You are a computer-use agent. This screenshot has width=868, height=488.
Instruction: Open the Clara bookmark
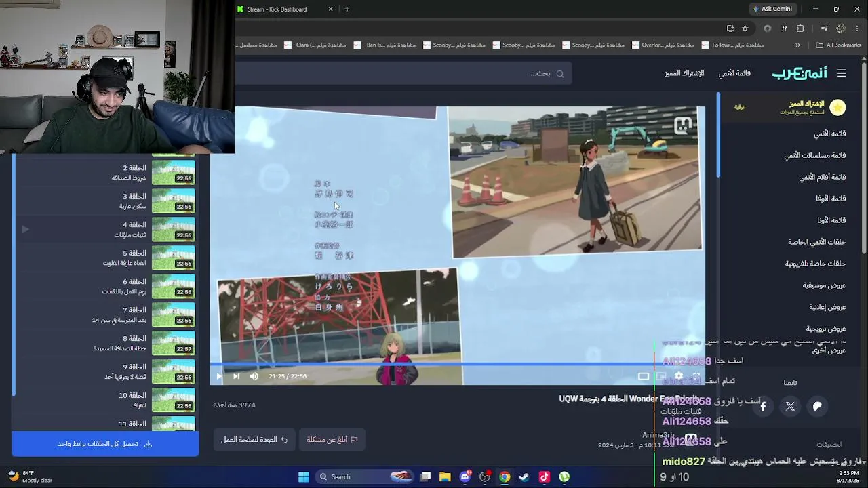(315, 45)
